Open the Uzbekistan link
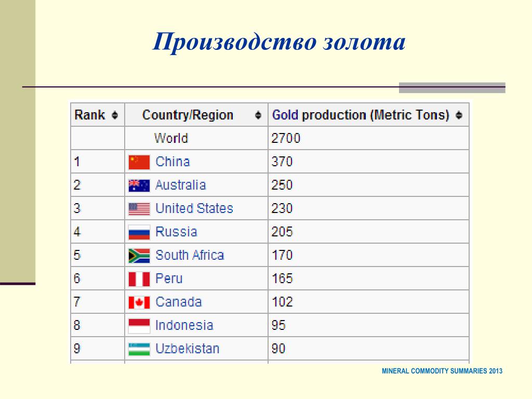Image resolution: width=532 pixels, height=399 pixels. pos(187,349)
